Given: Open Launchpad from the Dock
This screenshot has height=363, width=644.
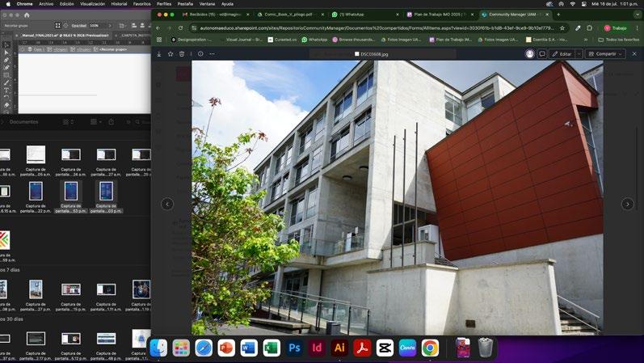Looking at the screenshot, I should pyautogui.click(x=181, y=348).
